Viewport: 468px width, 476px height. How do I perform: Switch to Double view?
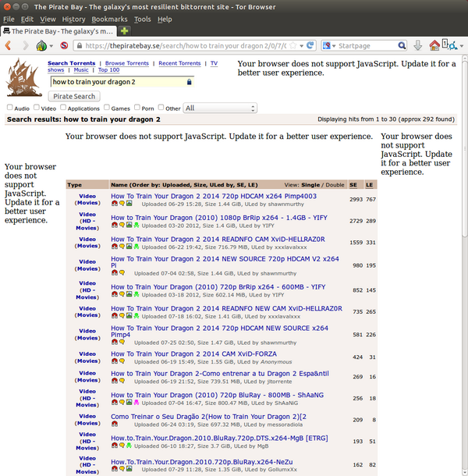click(x=335, y=185)
